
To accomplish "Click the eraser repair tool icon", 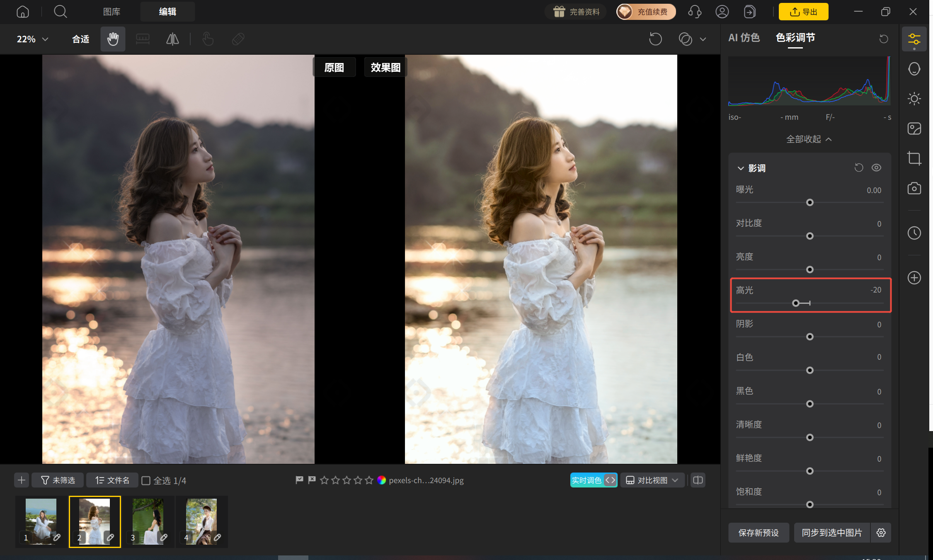I will tap(238, 39).
